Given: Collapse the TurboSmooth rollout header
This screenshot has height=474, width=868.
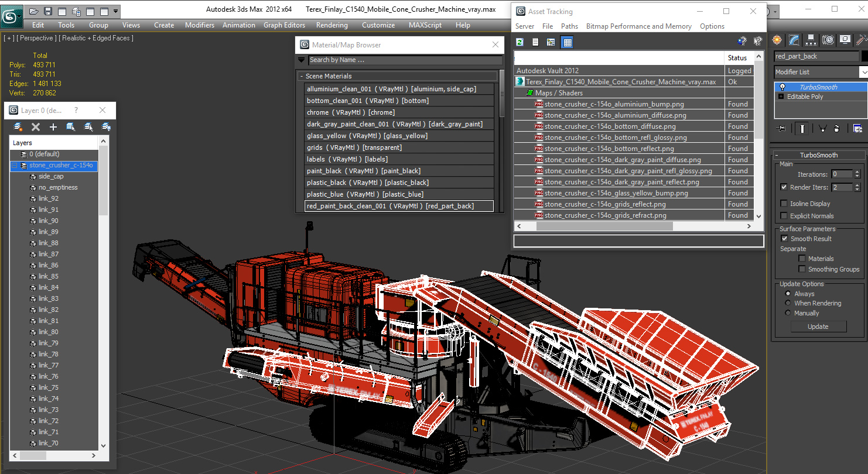Looking at the screenshot, I should click(819, 155).
